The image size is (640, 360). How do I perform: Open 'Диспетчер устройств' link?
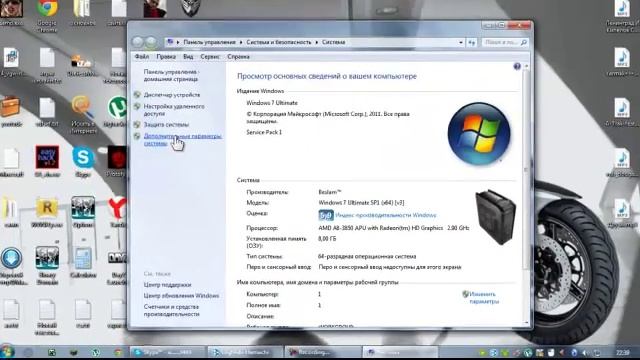coord(172,95)
